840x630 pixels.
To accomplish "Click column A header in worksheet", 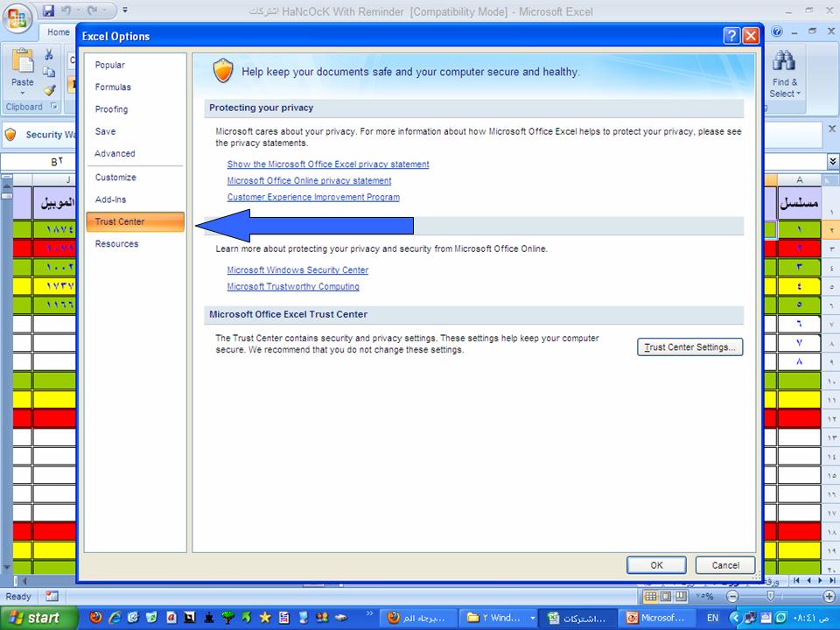I will click(799, 179).
